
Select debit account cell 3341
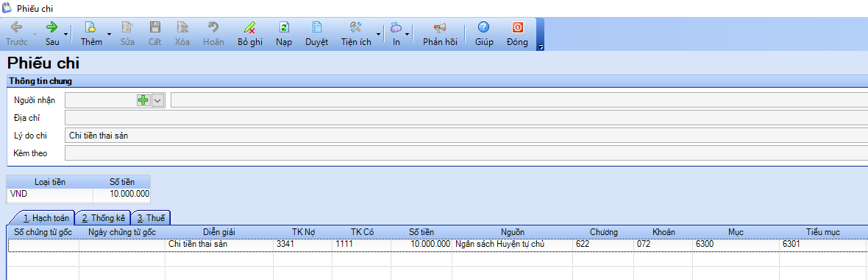tap(303, 244)
